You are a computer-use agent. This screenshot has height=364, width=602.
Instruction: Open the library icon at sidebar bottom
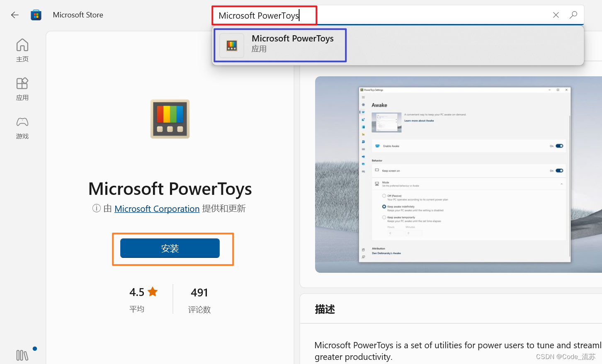(22, 355)
